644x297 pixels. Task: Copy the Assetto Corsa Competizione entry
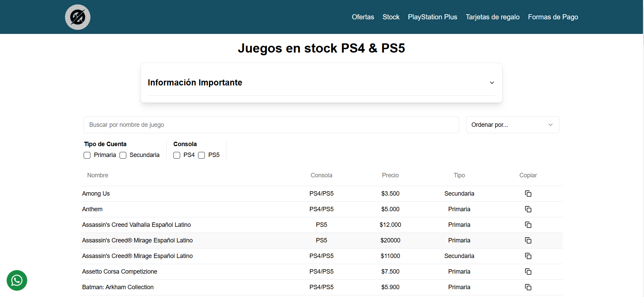[528, 272]
